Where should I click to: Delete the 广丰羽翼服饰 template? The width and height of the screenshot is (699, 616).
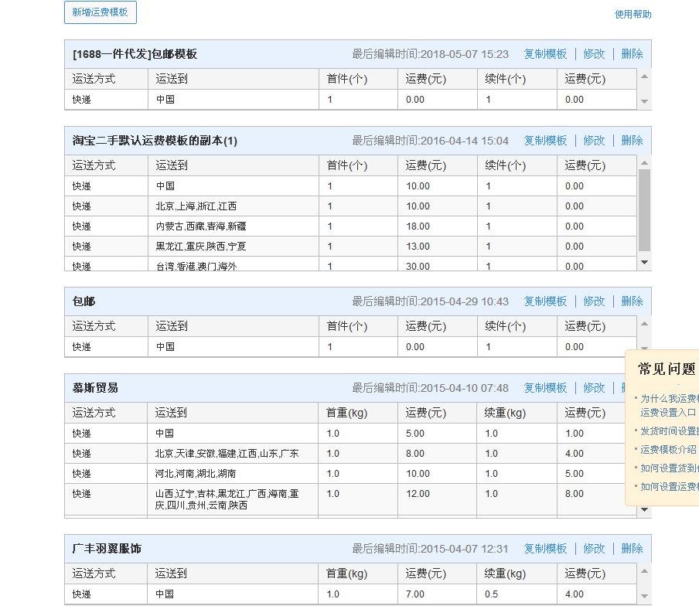pyautogui.click(x=633, y=548)
